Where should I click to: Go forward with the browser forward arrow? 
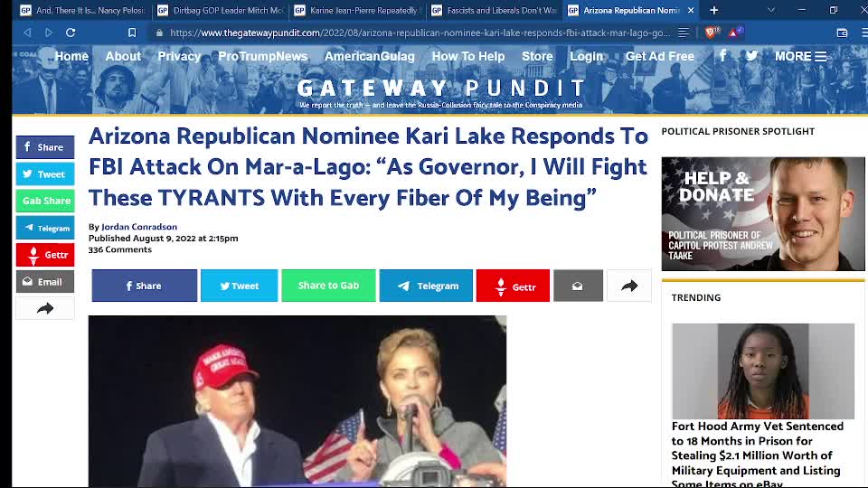tap(49, 33)
